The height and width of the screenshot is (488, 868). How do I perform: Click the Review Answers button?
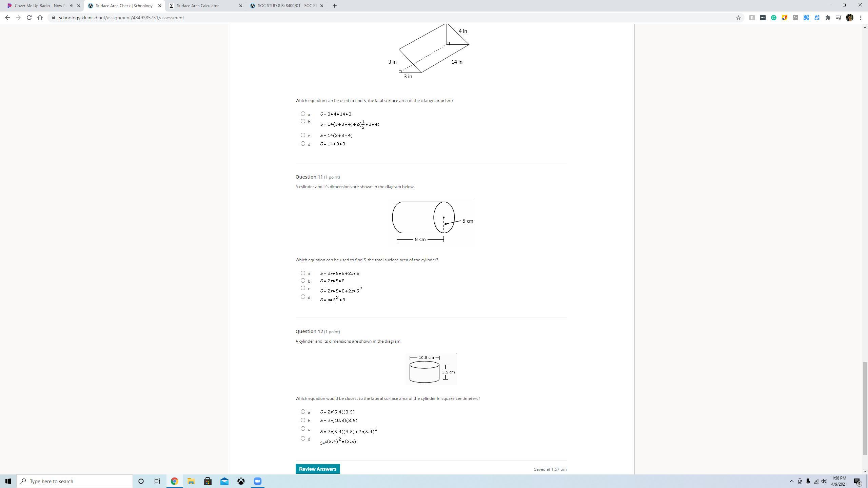click(x=317, y=469)
